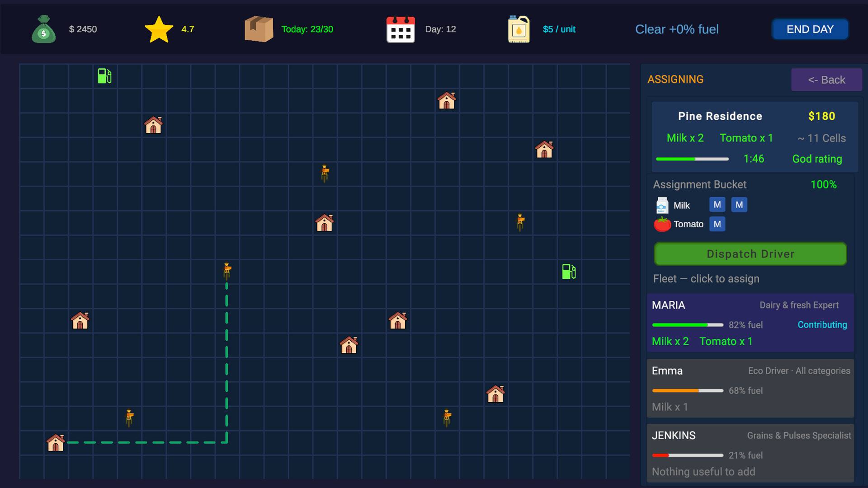
Task: Click the fuel station icon on the map's right side
Action: click(569, 272)
